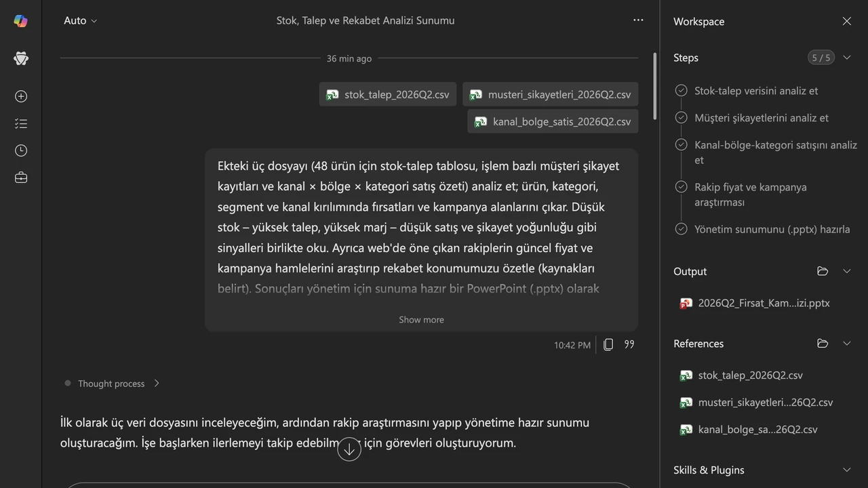Viewport: 868px width, 488px height.
Task: Expand the Skills & Plugins section
Action: pos(847,470)
